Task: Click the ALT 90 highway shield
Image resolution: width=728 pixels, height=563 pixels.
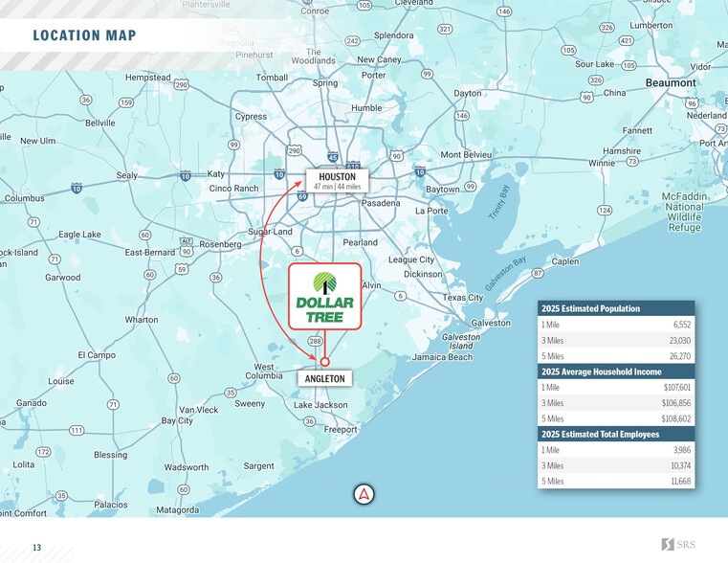Action: coord(187,248)
